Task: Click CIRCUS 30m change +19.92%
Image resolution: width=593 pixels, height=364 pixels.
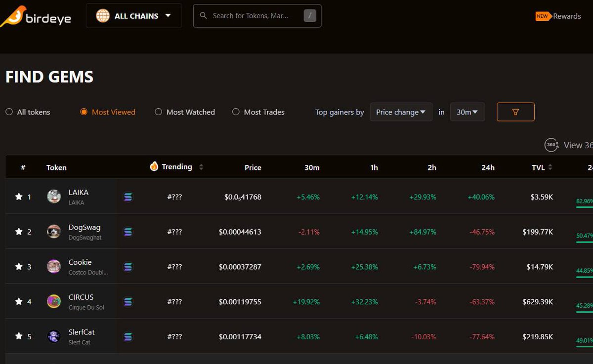Action: coord(306,302)
